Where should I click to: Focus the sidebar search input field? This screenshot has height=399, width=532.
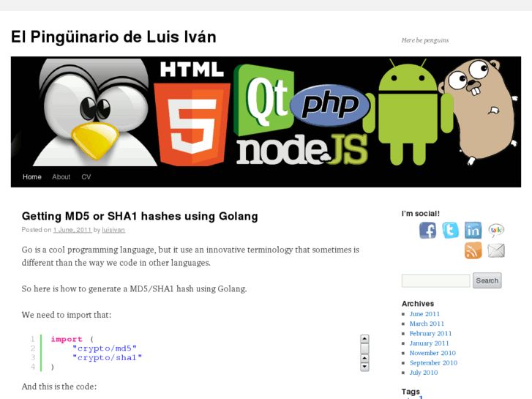(435, 281)
